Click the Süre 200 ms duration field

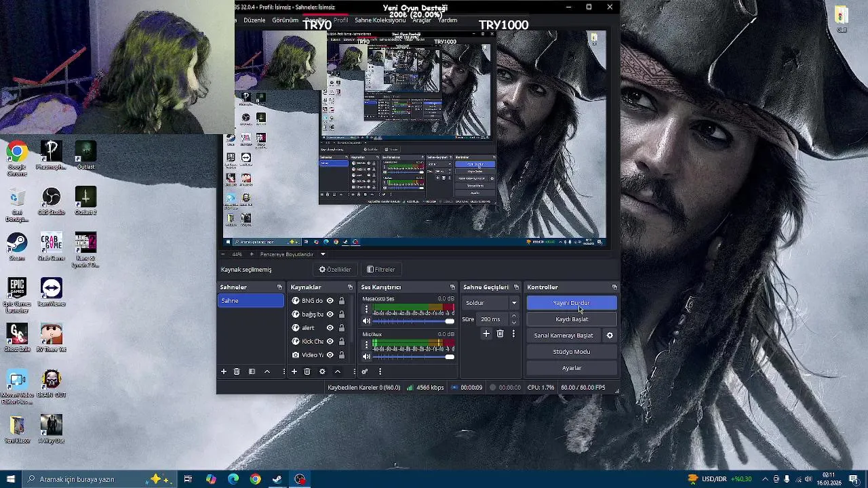pos(492,319)
